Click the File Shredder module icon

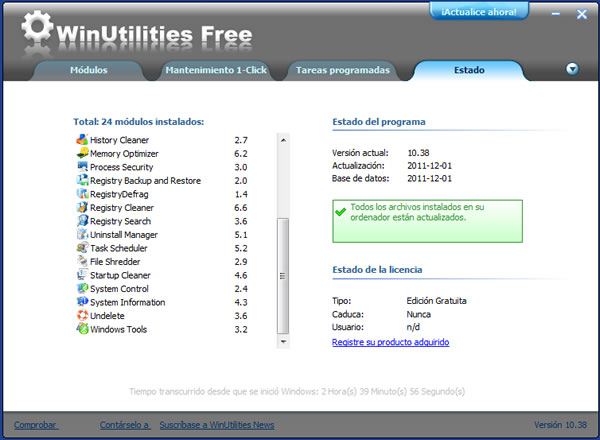coord(82,261)
